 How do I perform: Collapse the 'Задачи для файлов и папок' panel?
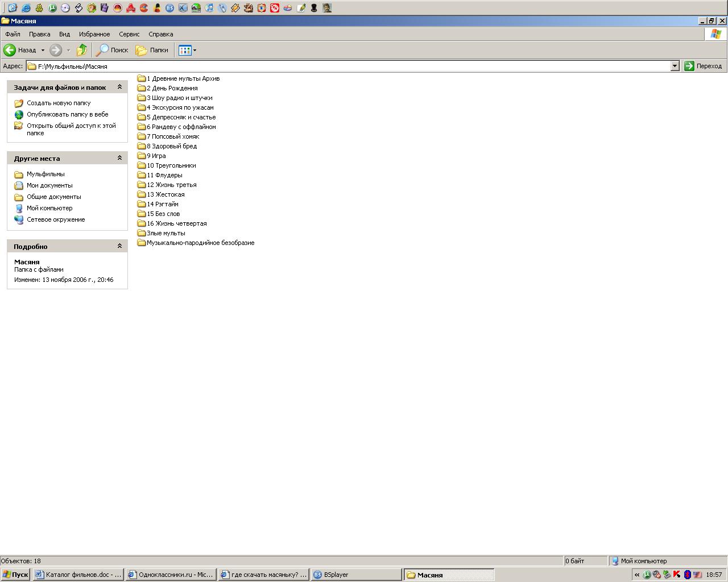pyautogui.click(x=119, y=87)
